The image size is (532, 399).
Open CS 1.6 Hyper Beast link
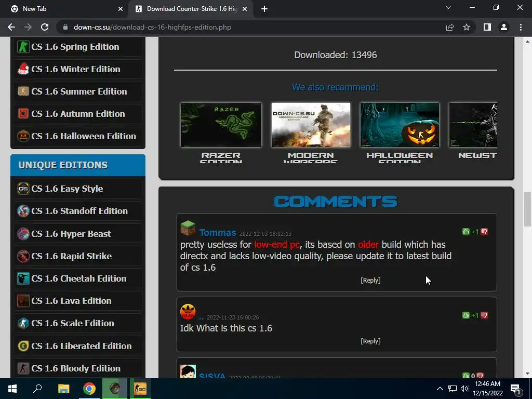click(x=71, y=234)
